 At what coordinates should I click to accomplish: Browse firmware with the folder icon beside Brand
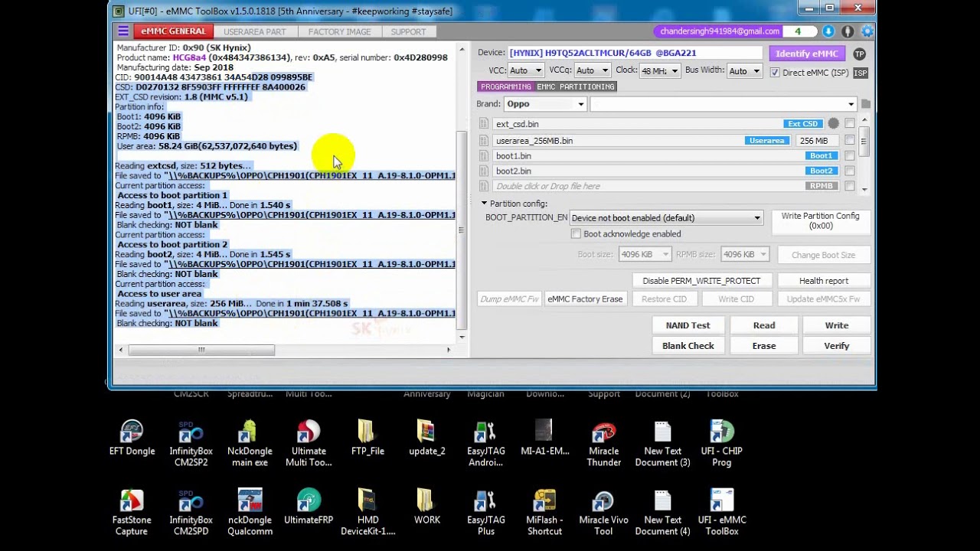(866, 104)
